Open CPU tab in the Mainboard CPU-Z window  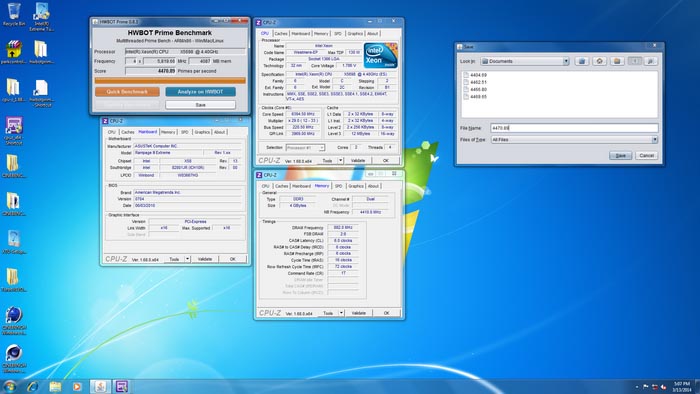(x=112, y=132)
